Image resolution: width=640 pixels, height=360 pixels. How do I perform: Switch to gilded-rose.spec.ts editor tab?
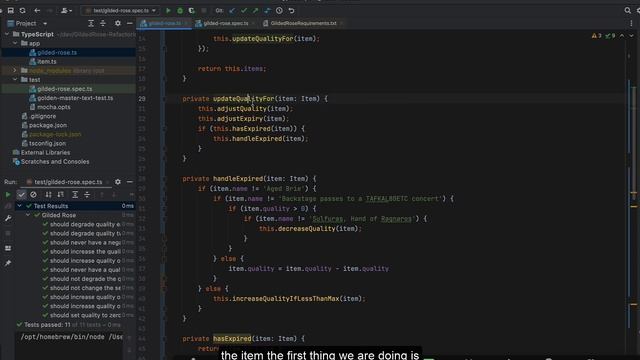(225, 23)
